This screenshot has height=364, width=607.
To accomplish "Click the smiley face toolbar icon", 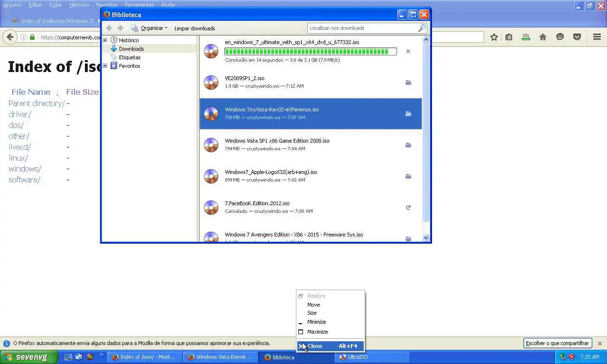I will tap(560, 37).
